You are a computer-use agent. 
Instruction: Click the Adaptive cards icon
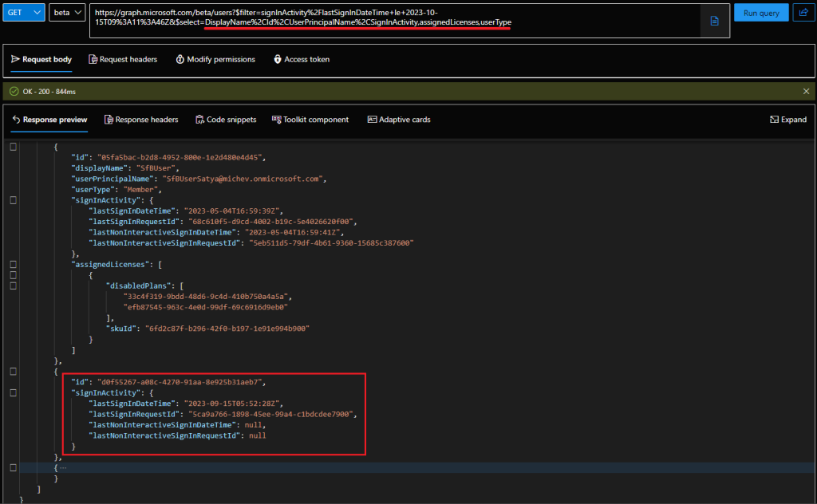(x=371, y=120)
